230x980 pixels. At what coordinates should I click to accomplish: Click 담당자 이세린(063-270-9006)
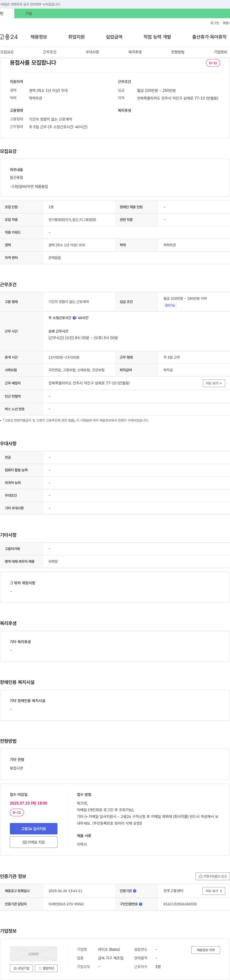click(66, 904)
